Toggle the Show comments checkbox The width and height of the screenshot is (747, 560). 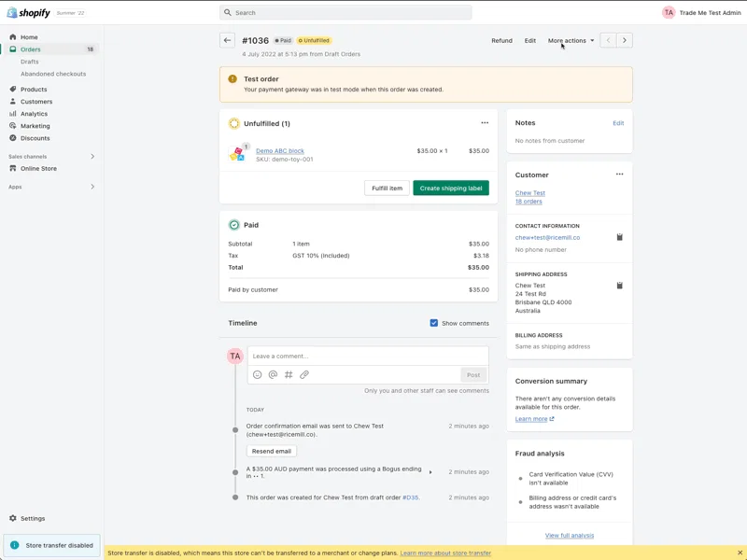click(433, 323)
